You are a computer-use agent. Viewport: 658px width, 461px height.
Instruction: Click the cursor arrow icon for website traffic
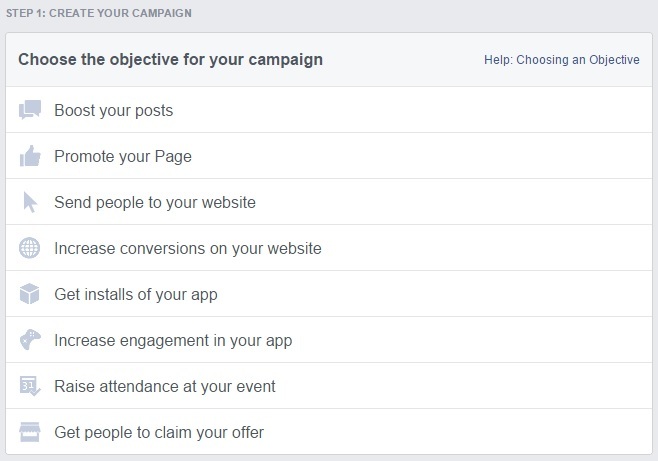(30, 202)
